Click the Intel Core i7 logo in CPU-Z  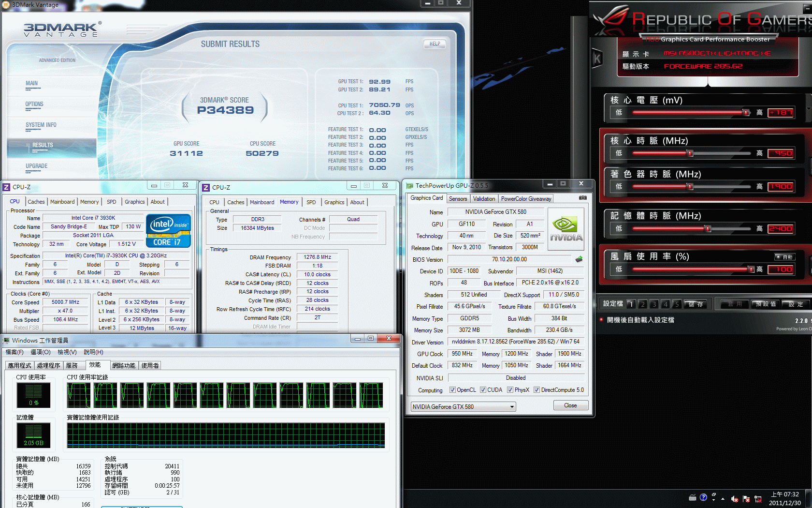[x=168, y=231]
